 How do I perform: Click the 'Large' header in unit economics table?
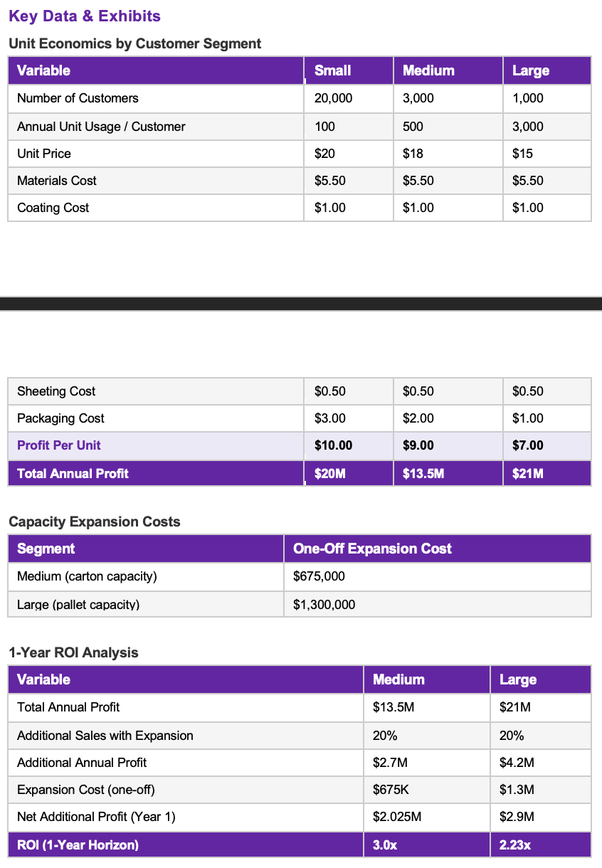[x=531, y=70]
